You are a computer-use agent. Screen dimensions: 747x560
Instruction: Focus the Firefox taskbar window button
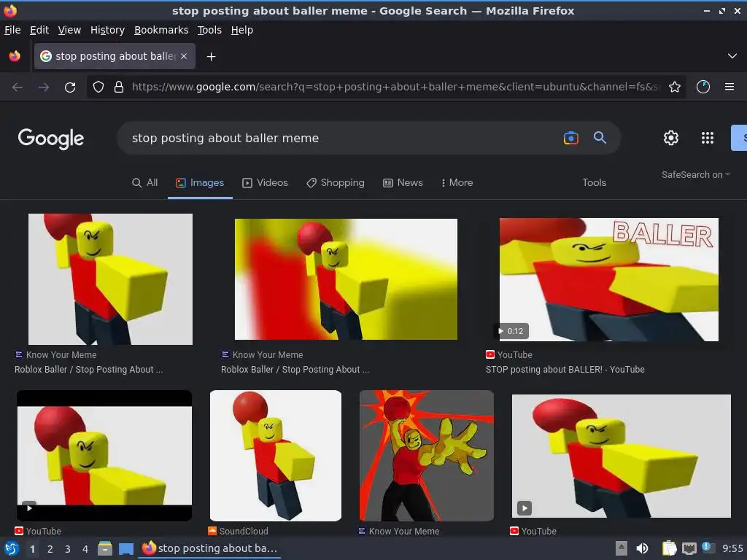(x=209, y=548)
